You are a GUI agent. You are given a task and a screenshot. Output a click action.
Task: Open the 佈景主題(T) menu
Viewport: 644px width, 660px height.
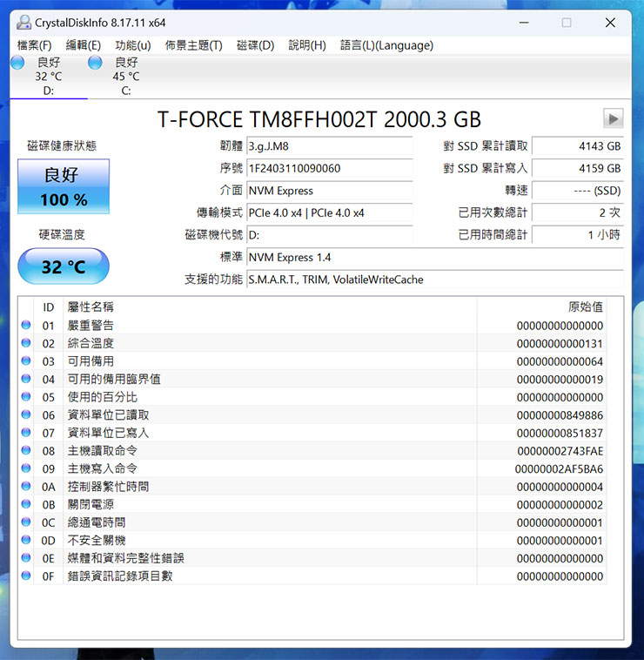[x=194, y=45]
